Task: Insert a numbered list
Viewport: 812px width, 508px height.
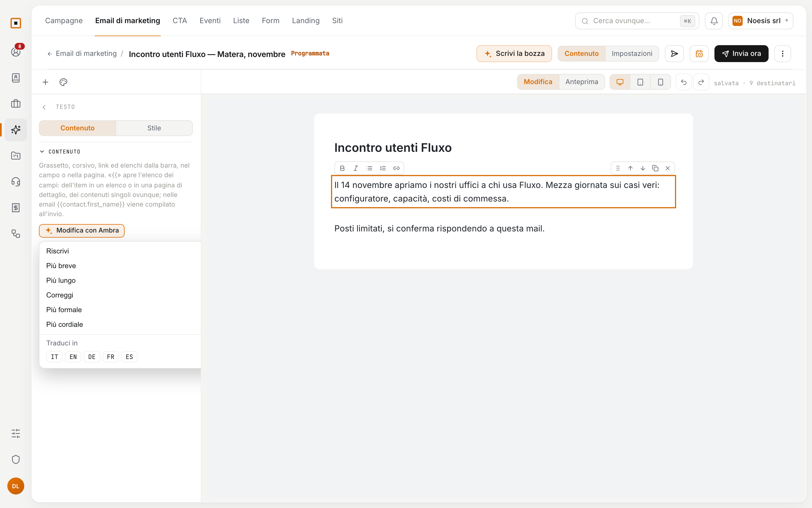Action: tap(383, 168)
